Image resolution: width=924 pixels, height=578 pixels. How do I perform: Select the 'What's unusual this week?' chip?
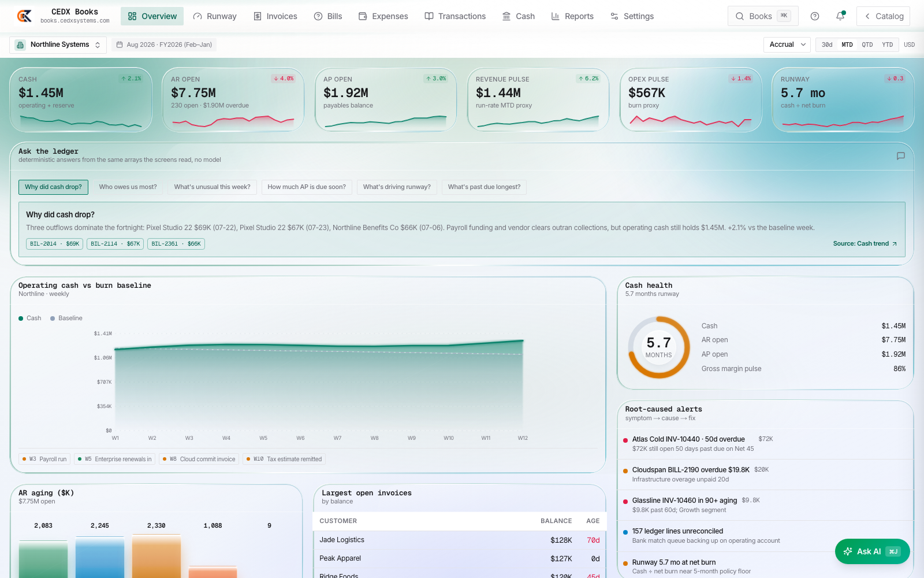coord(212,187)
